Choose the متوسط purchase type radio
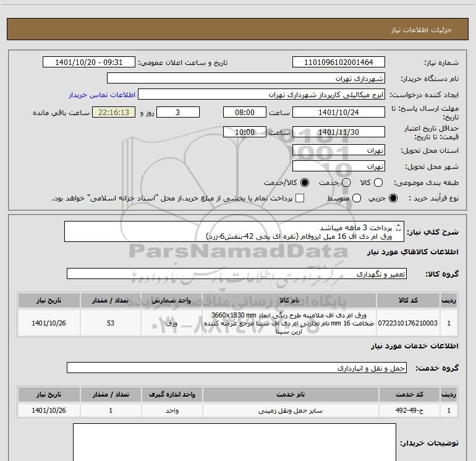 [357, 198]
